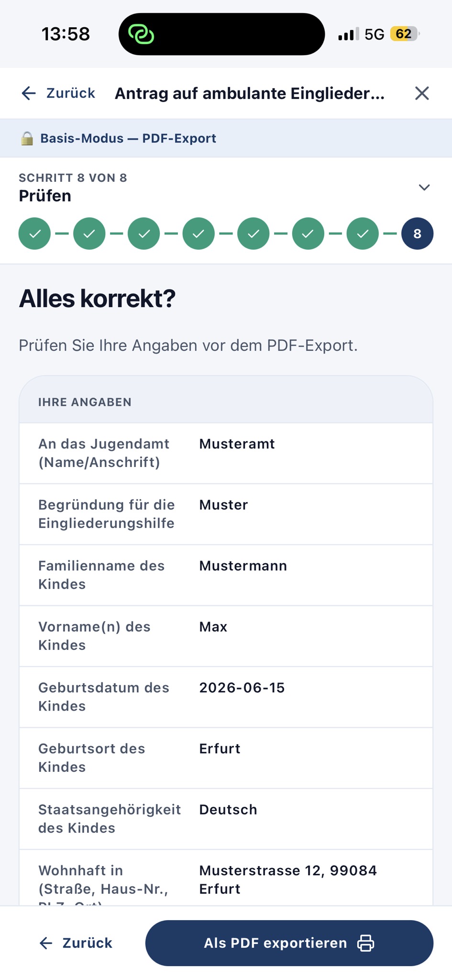Viewport: 452px width, 980px height.
Task: Tap the back arrow icon in header
Action: point(29,93)
